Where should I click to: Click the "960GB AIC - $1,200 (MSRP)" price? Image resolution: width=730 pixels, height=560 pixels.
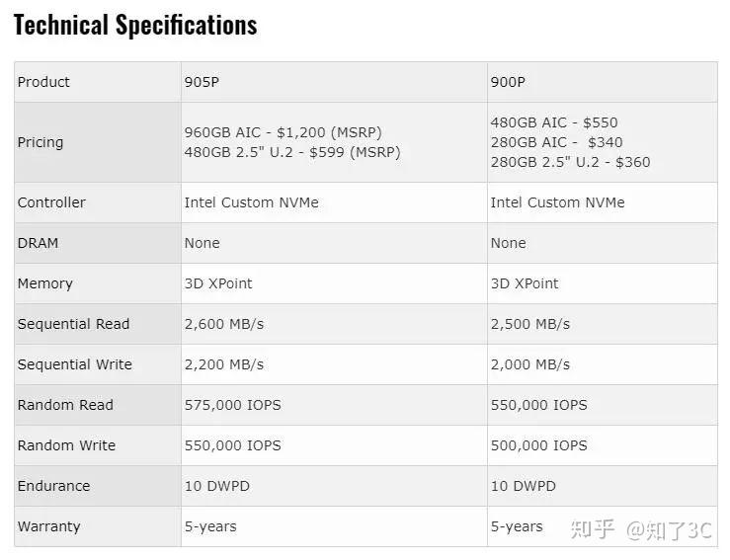click(x=283, y=132)
